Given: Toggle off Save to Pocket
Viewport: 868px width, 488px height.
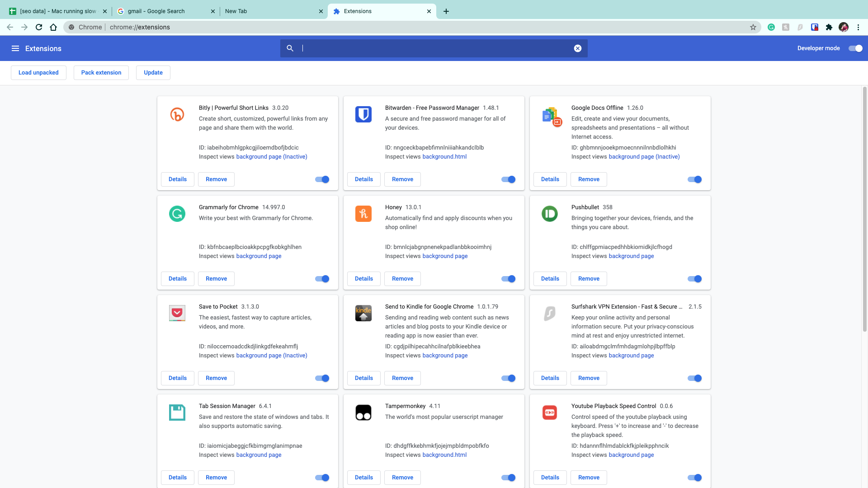Looking at the screenshot, I should 322,378.
